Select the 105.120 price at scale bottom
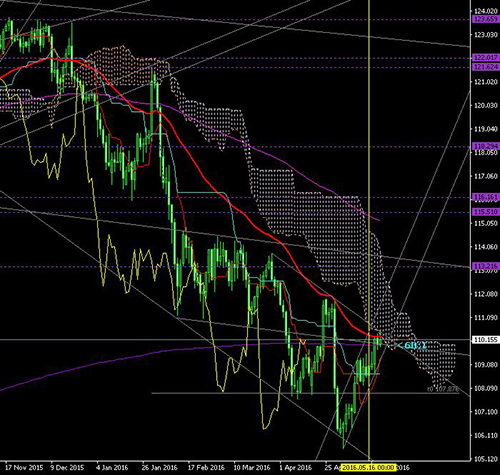Screen dimensions: 500x475 [486, 459]
